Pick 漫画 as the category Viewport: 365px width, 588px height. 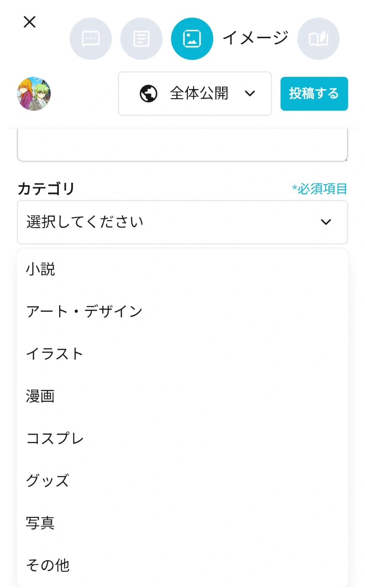[41, 396]
